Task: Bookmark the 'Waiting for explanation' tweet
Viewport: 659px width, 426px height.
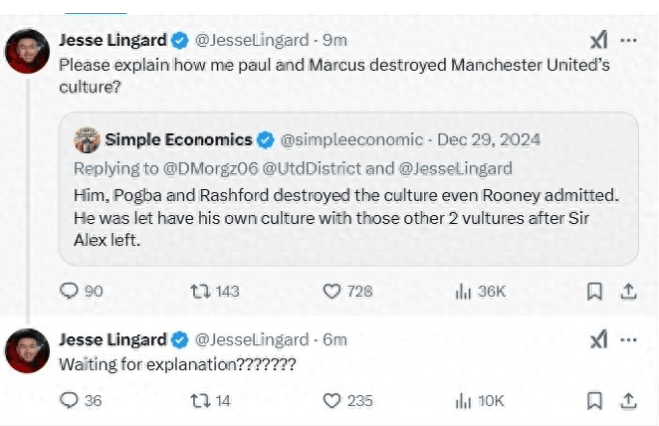Action: coord(594,400)
